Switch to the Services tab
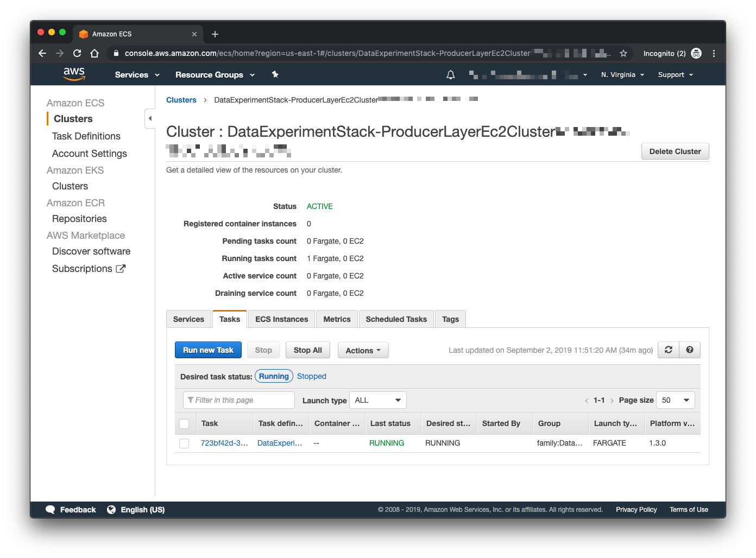The height and width of the screenshot is (558, 756). pyautogui.click(x=188, y=319)
